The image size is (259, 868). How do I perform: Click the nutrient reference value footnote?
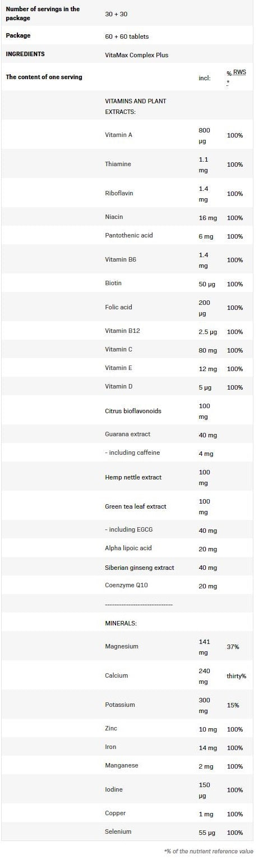tap(209, 851)
